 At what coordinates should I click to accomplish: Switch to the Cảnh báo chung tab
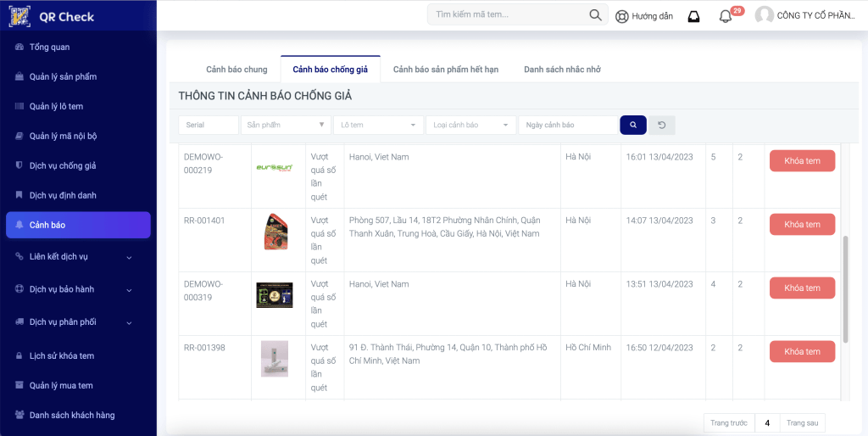pyautogui.click(x=237, y=70)
